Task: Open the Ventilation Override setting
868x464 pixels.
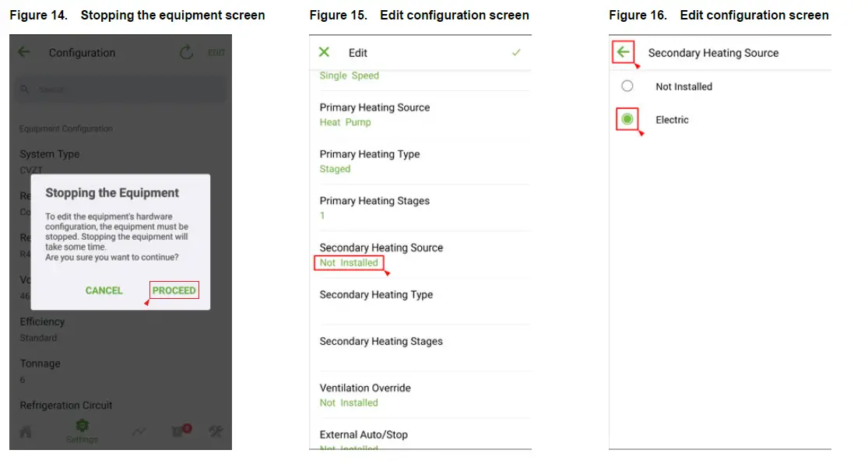Action: pos(365,395)
